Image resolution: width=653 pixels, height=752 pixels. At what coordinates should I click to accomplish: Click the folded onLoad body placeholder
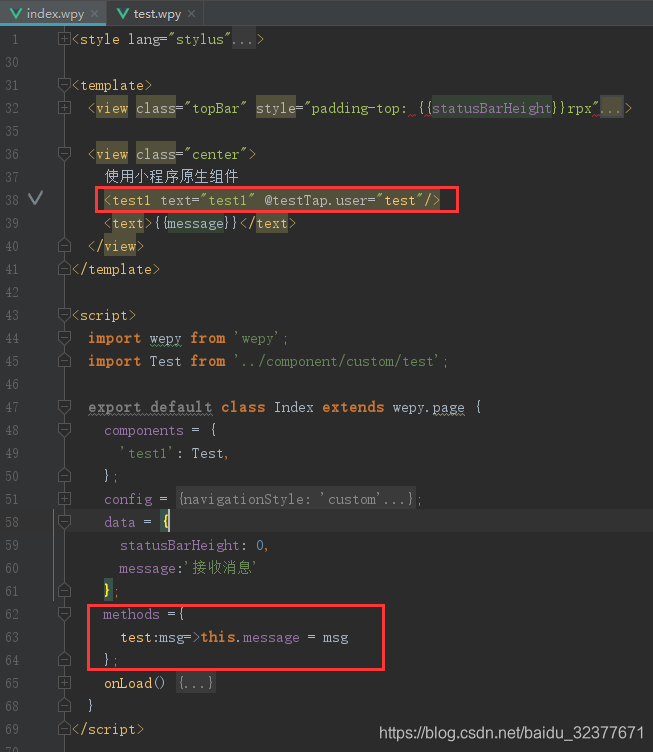[196, 683]
